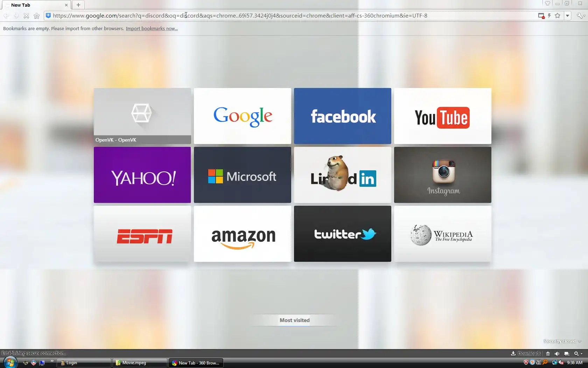Open the Instagram speed dial tile
The width and height of the screenshot is (588, 368).
point(443,175)
